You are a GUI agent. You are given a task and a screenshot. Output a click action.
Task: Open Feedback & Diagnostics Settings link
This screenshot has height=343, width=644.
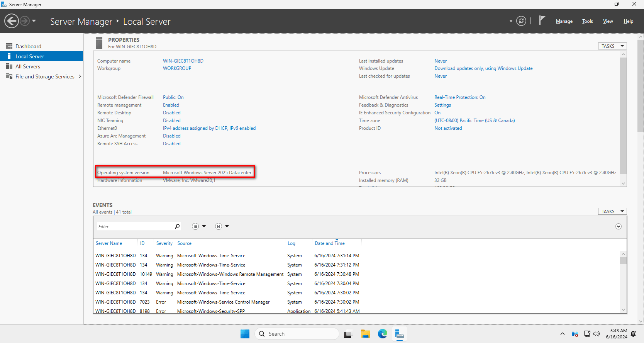pos(442,105)
